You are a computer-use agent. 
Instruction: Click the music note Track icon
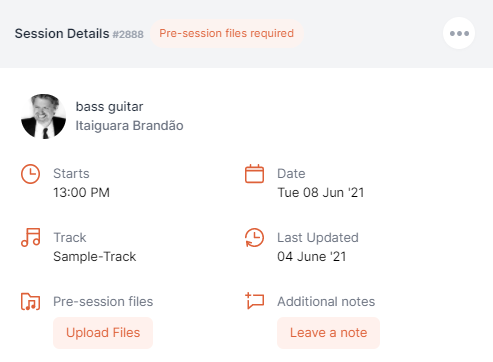point(31,237)
